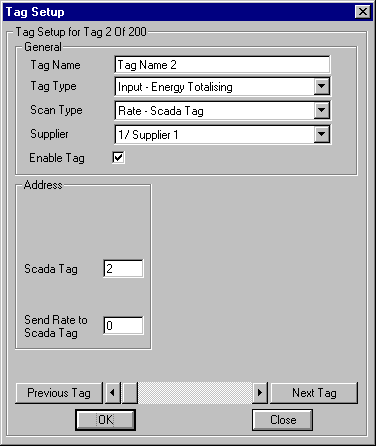
Task: Open the Tag Type dropdown arrow
Action: [321, 86]
